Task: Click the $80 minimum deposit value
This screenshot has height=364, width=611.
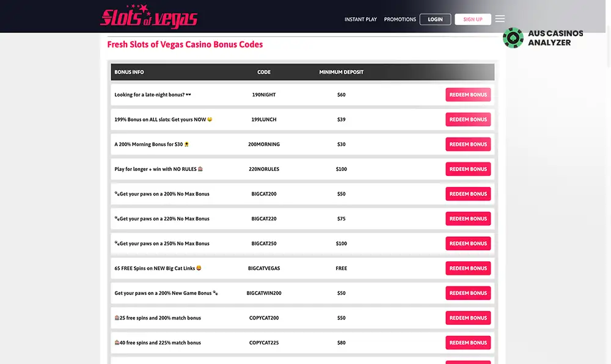Action: click(x=342, y=343)
